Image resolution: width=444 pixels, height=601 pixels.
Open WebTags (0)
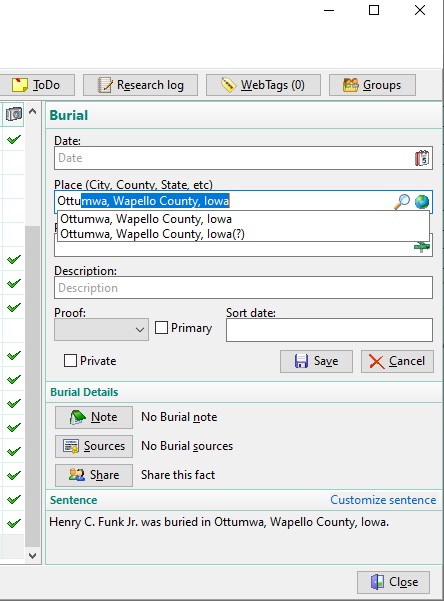(x=263, y=85)
